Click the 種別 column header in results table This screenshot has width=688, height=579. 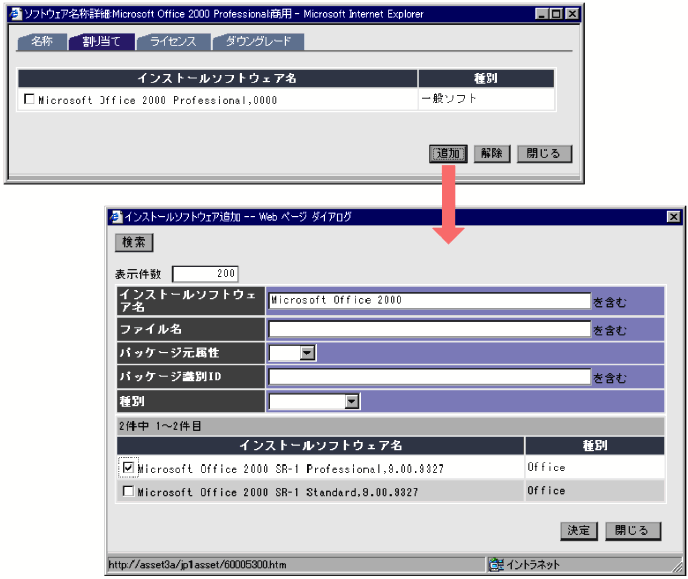(x=595, y=446)
